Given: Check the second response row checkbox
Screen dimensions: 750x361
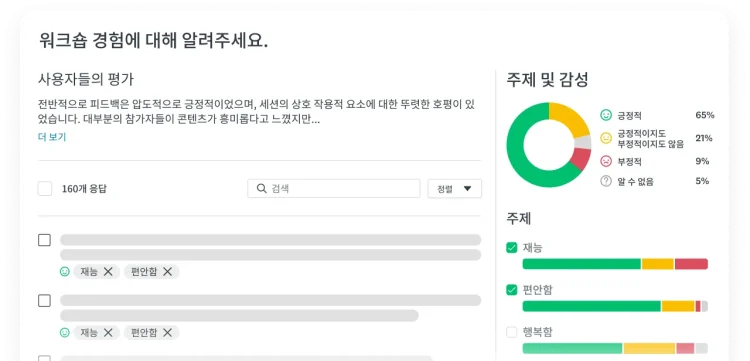Looking at the screenshot, I should (44, 301).
